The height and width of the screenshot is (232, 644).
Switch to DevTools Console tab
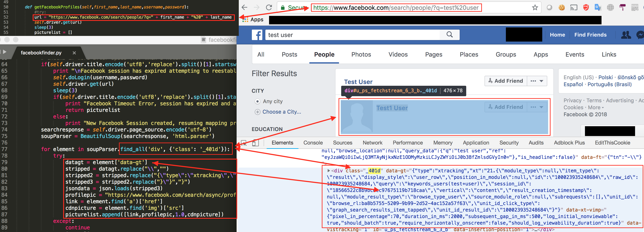pyautogui.click(x=313, y=143)
